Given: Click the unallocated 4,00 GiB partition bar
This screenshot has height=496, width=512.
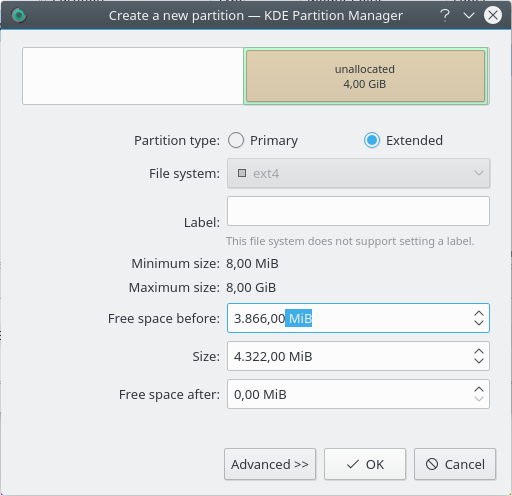Looking at the screenshot, I should (x=366, y=76).
